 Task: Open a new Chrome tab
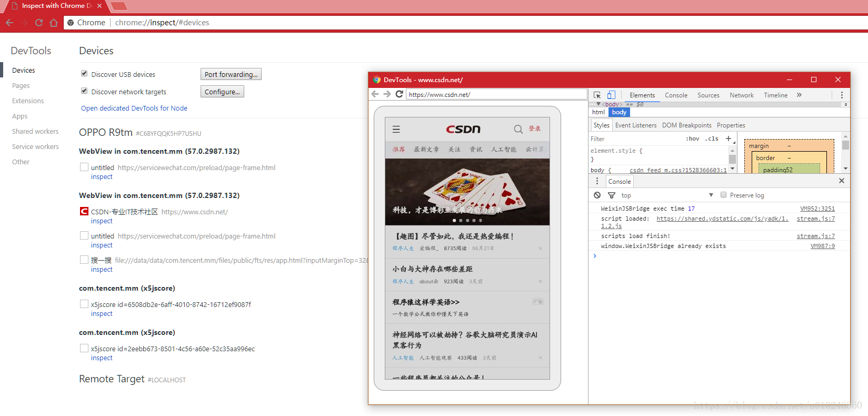click(119, 6)
